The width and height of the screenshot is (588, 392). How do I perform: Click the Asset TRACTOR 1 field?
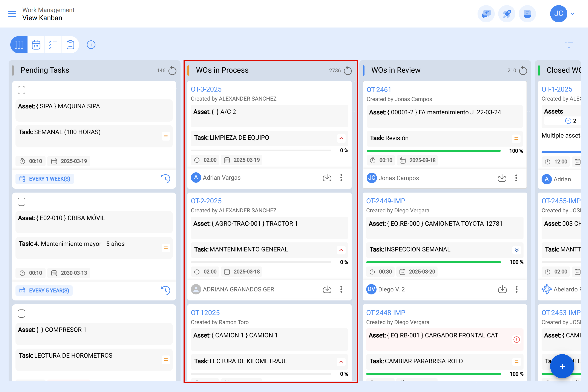point(269,228)
